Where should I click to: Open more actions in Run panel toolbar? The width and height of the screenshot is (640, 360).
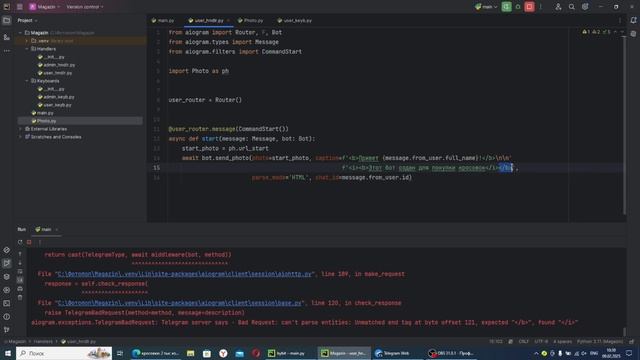click(x=40, y=242)
